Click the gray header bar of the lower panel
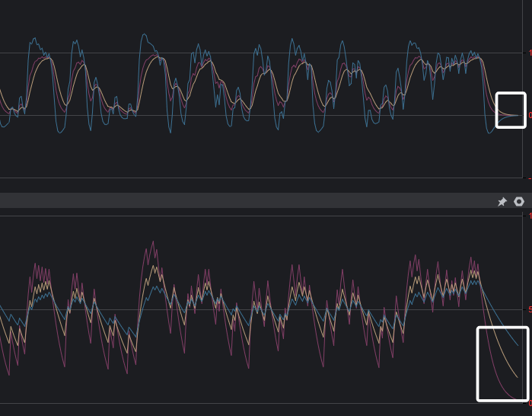 [247, 200]
